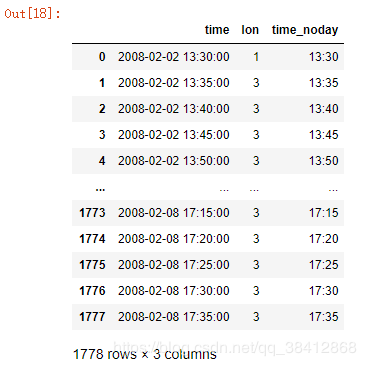Click time_noday cell 17:25
366x366 pixels.
coord(323,265)
